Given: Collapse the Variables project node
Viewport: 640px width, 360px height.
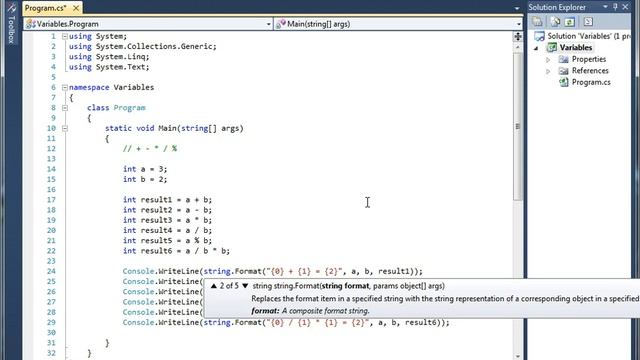Looking at the screenshot, I should point(536,48).
